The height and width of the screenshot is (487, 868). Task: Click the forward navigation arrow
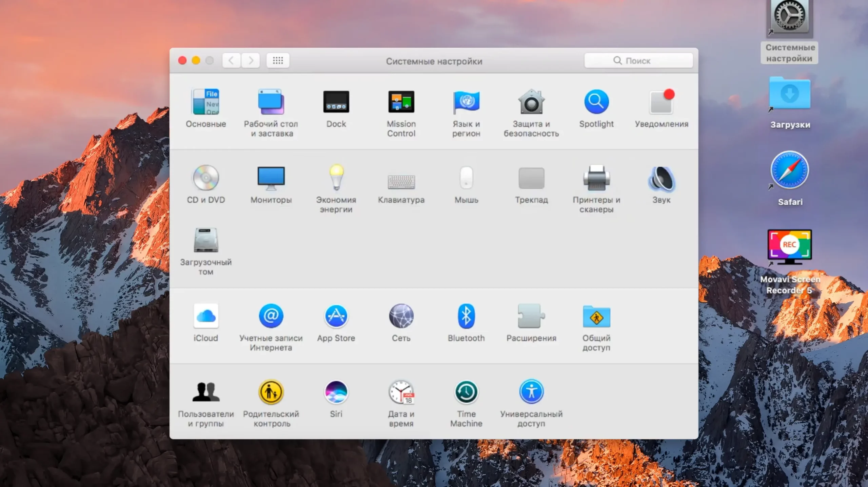point(251,61)
